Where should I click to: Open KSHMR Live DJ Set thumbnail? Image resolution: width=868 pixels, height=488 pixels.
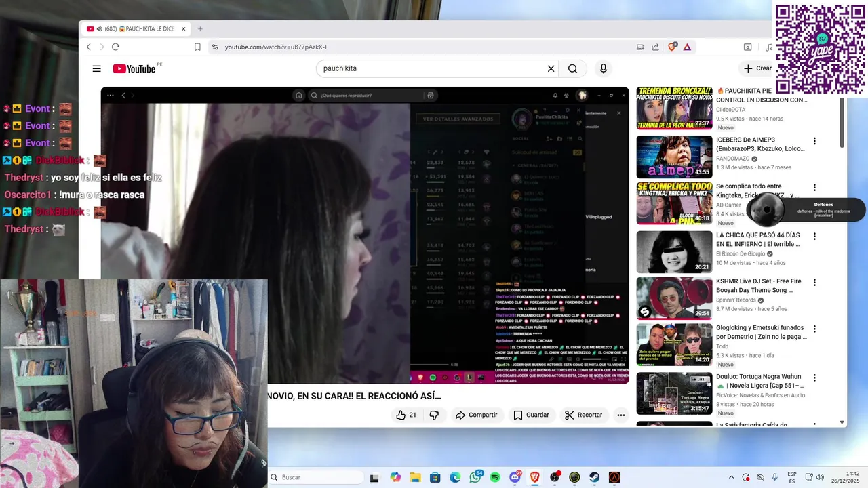674,298
